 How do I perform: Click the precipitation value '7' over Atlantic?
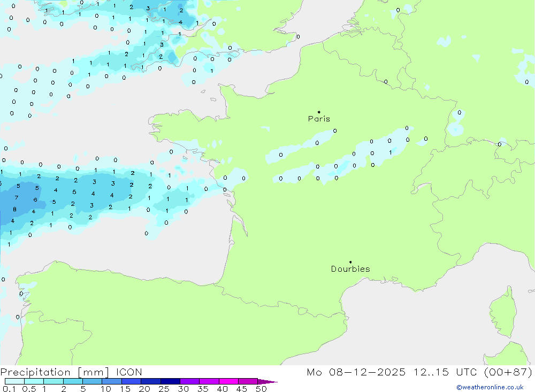tap(17, 198)
